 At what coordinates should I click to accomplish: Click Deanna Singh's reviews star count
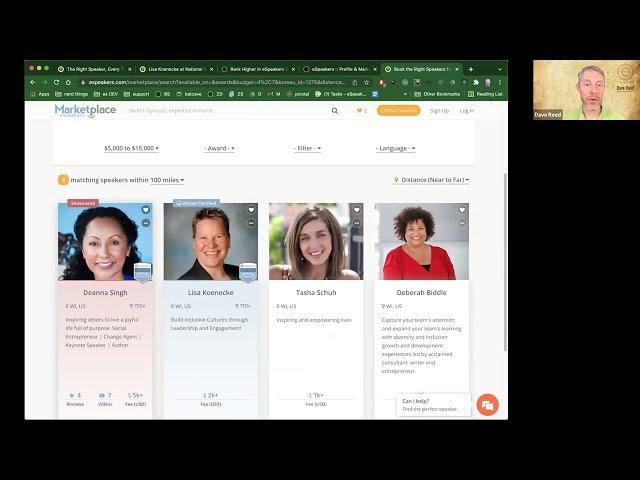tap(75, 395)
